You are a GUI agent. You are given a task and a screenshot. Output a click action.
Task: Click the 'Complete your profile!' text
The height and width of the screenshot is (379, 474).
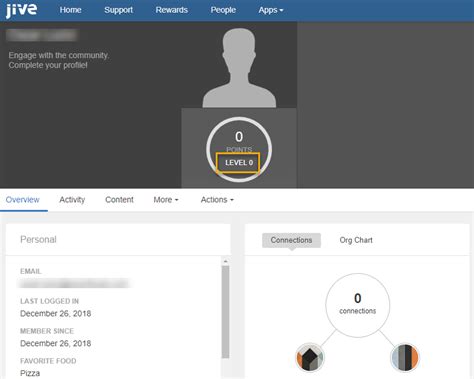coord(48,65)
